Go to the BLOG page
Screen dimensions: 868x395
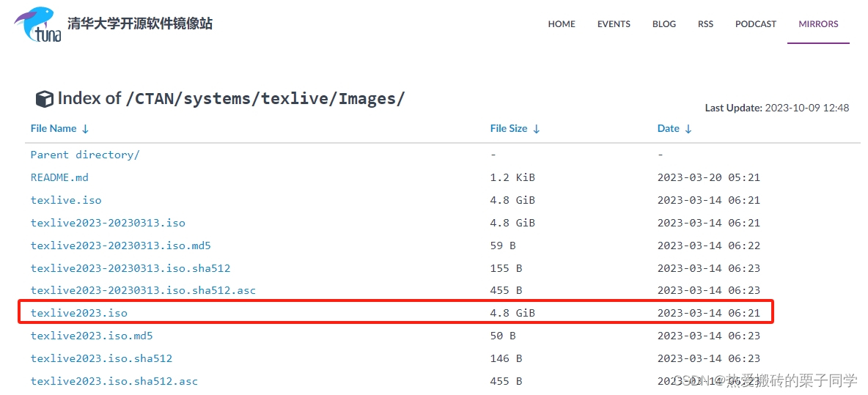tap(663, 24)
